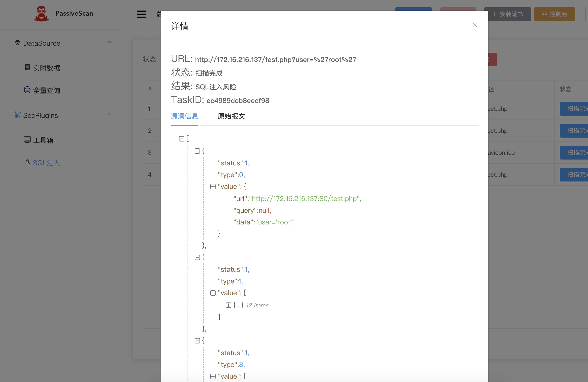Click the 工具箱 monitor icon

click(x=27, y=140)
